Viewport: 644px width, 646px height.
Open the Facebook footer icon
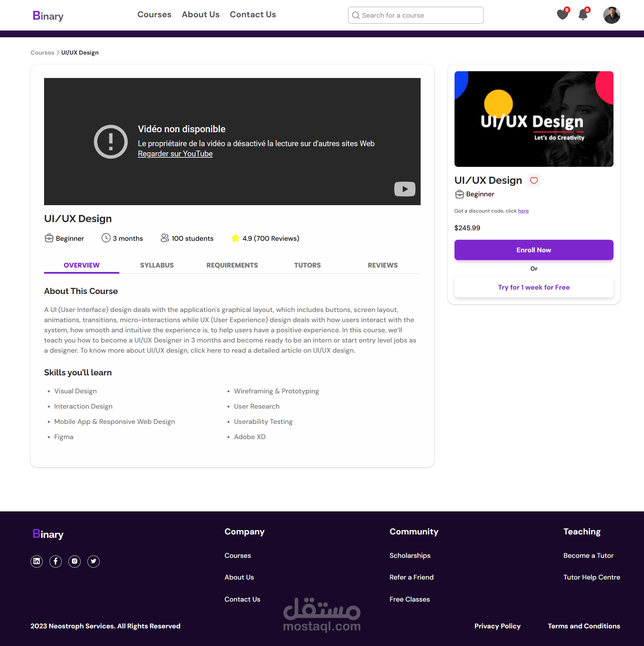[x=56, y=561]
